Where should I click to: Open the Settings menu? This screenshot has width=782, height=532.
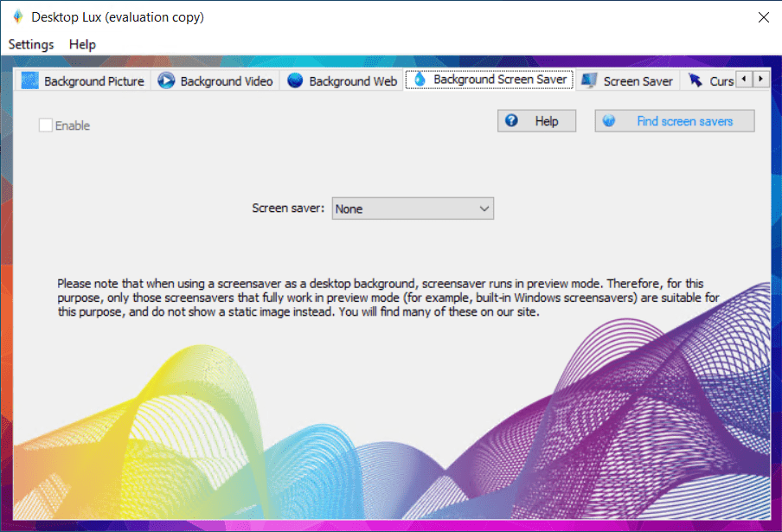coord(31,44)
